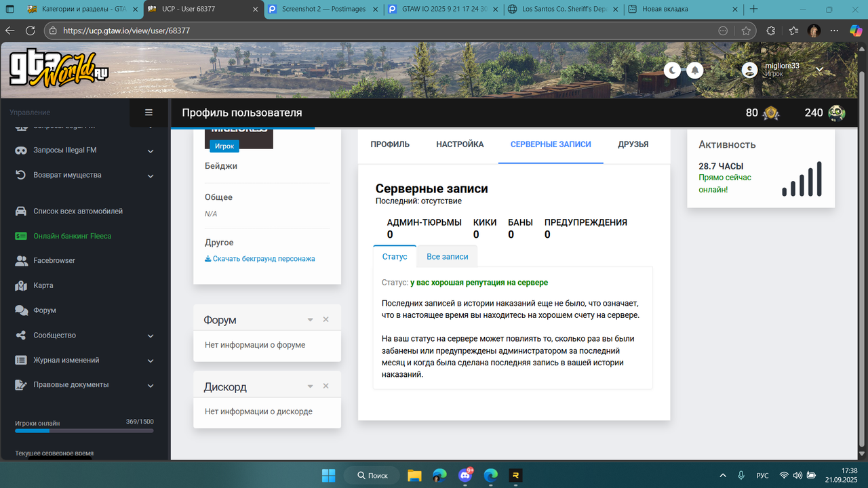Expand the Правовые документы chevron
The image size is (868, 488).
151,385
